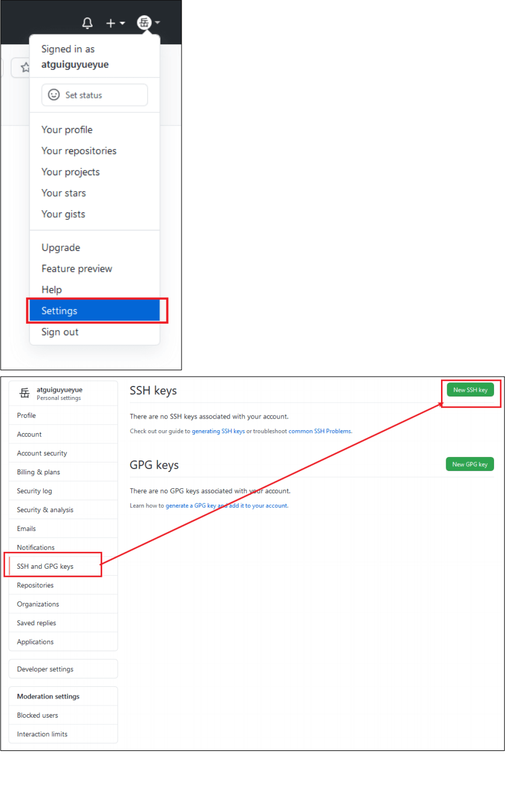
Task: Open Developer settings
Action: [x=63, y=669]
